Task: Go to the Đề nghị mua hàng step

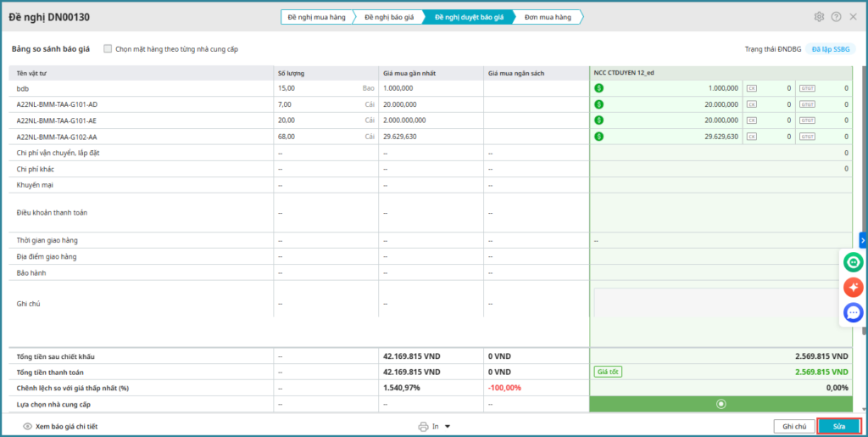Action: 316,17
